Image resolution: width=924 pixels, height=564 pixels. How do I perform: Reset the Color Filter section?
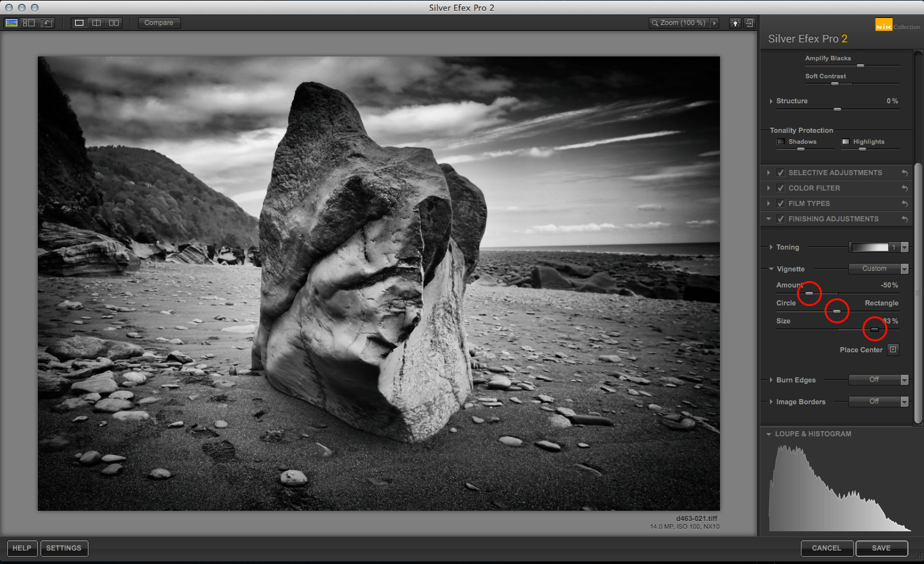coord(905,188)
